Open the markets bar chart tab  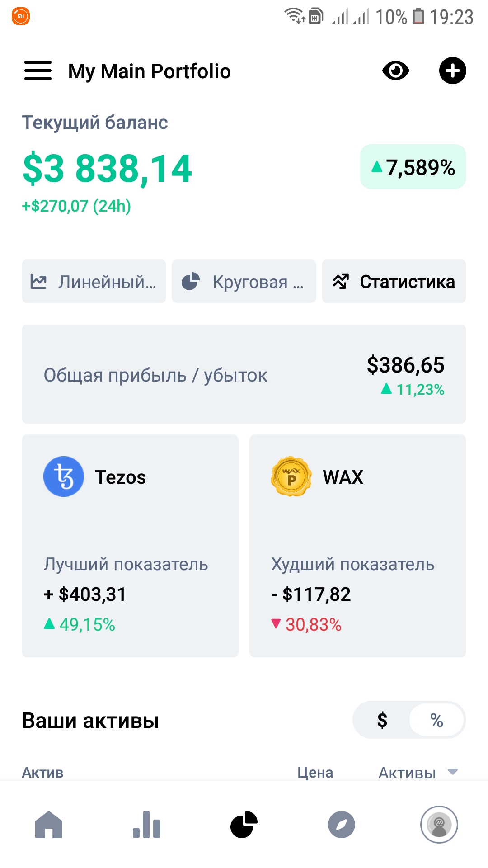pos(146,825)
